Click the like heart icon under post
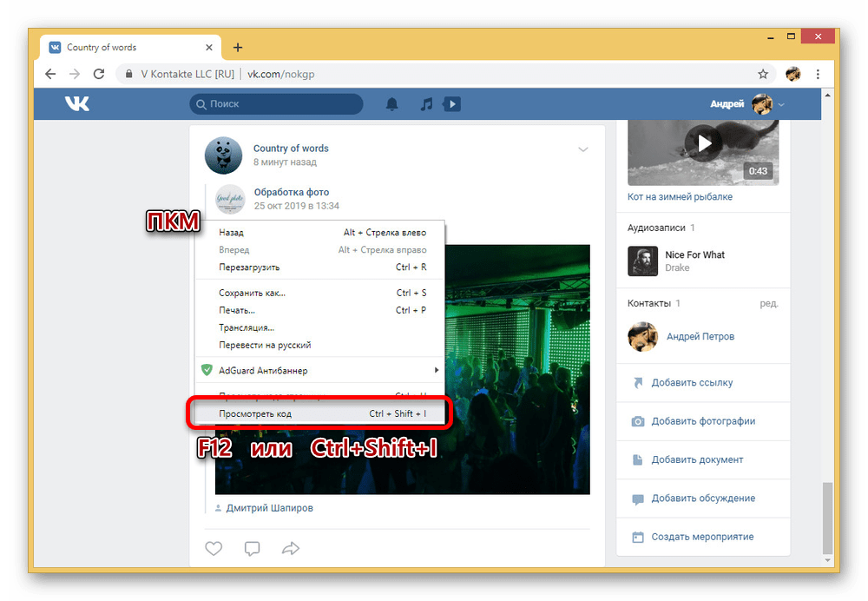This screenshot has height=601, width=868. click(214, 548)
